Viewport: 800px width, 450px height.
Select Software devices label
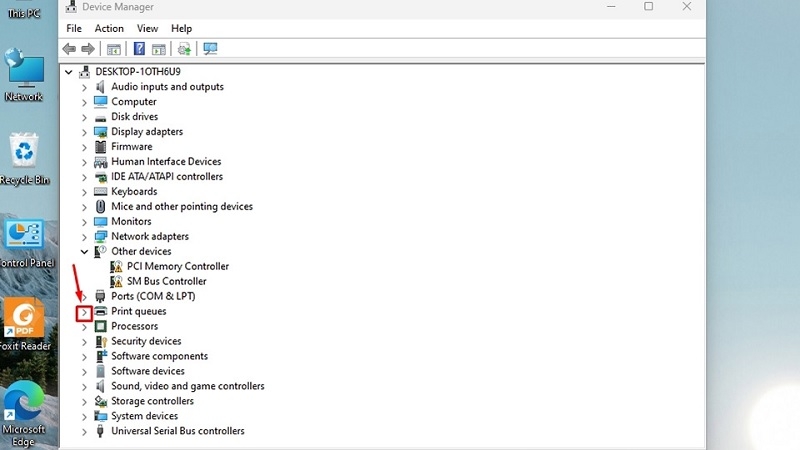148,371
